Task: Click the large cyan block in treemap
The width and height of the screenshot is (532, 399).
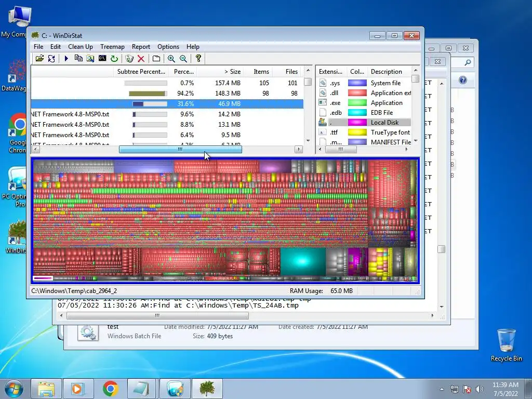Action: 303,262
